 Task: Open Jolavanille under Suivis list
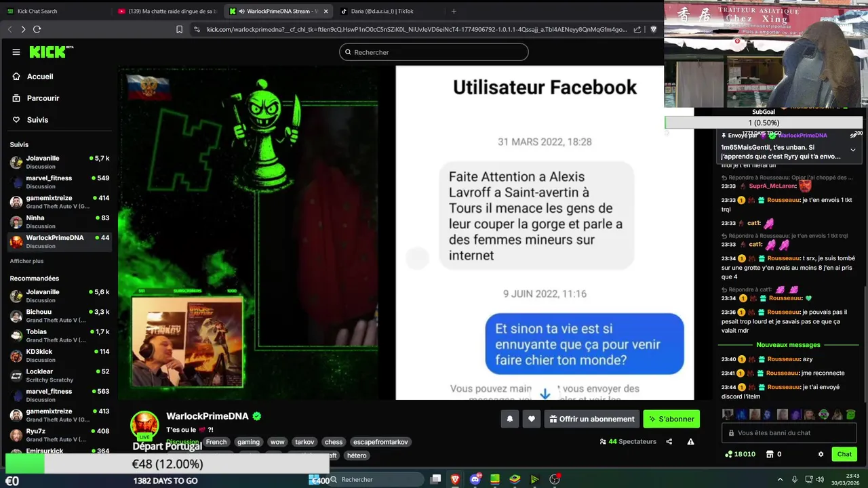click(60, 162)
